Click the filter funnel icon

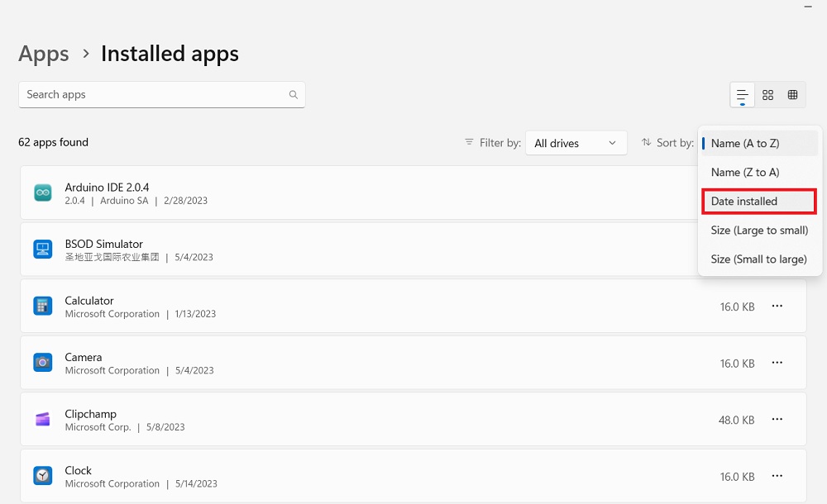(x=468, y=142)
